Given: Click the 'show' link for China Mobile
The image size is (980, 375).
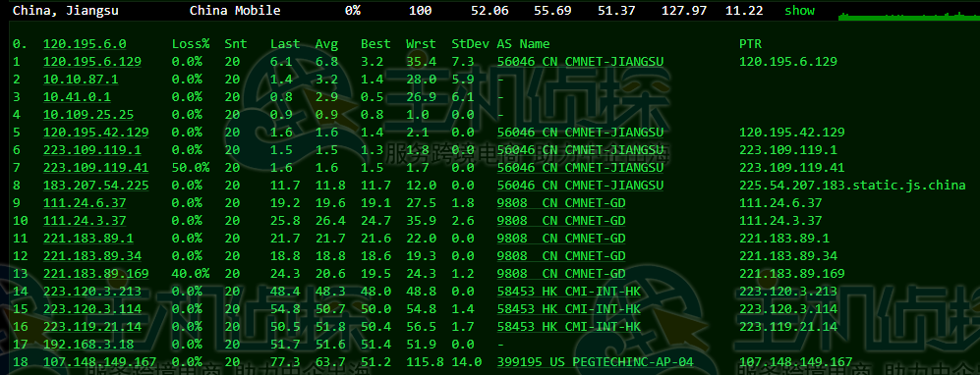Looking at the screenshot, I should pos(799,11).
